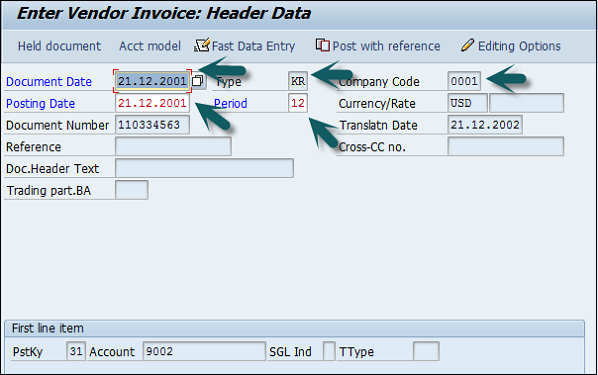Open Held document

(x=59, y=46)
